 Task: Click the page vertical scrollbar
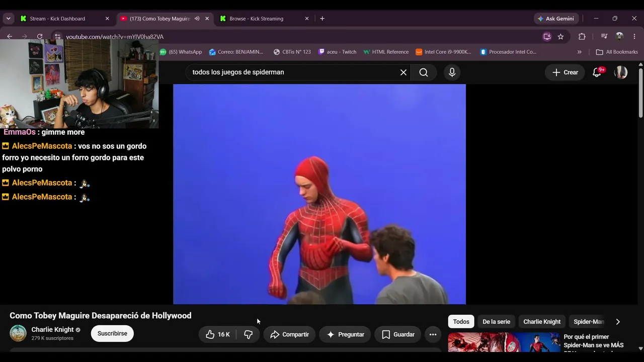(640, 93)
